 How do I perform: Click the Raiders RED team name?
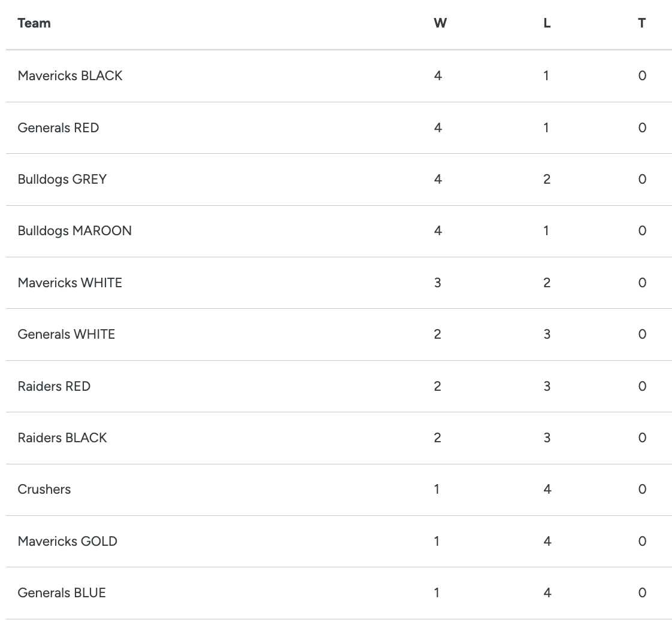(x=55, y=386)
